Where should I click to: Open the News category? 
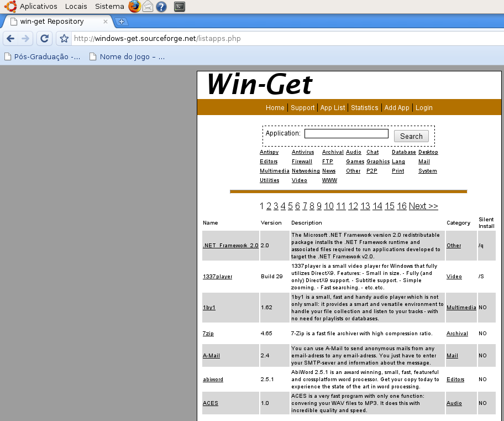(x=329, y=170)
